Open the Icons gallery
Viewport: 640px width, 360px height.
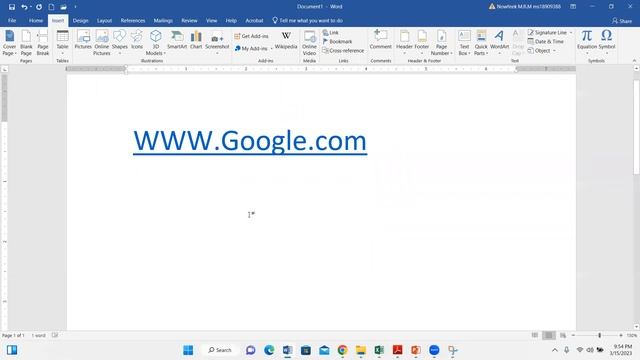click(137, 40)
